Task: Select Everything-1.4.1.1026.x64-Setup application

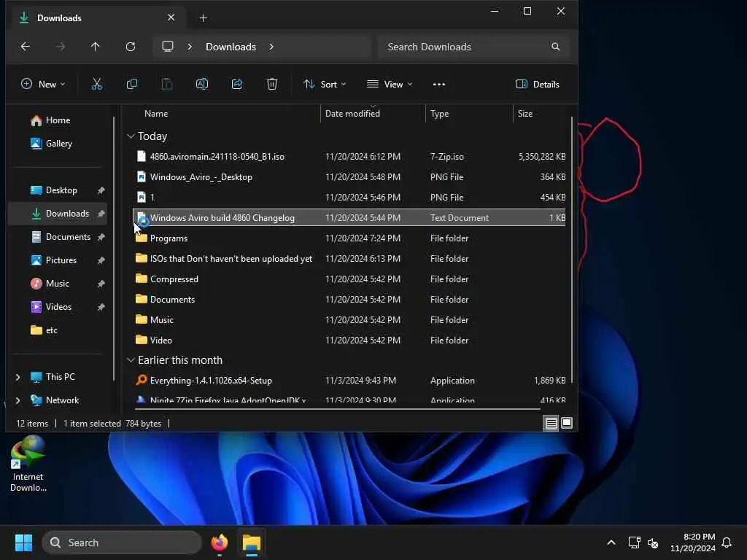Action: pos(350,381)
